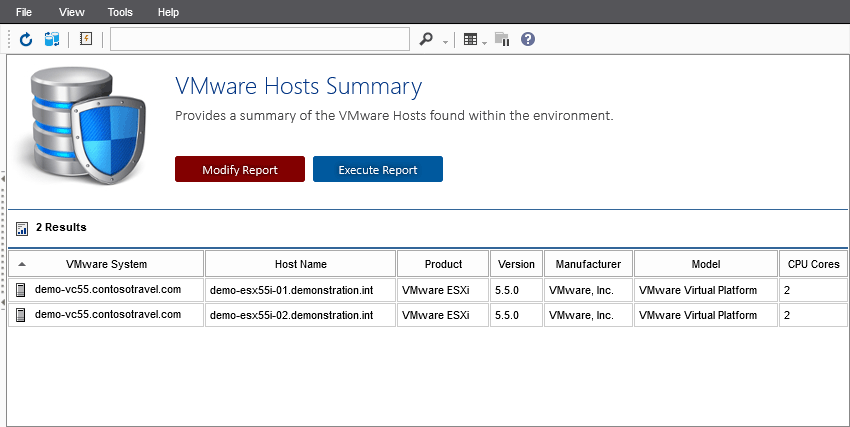Open the Tools menu
Screen dimensions: 850x427
(x=120, y=12)
